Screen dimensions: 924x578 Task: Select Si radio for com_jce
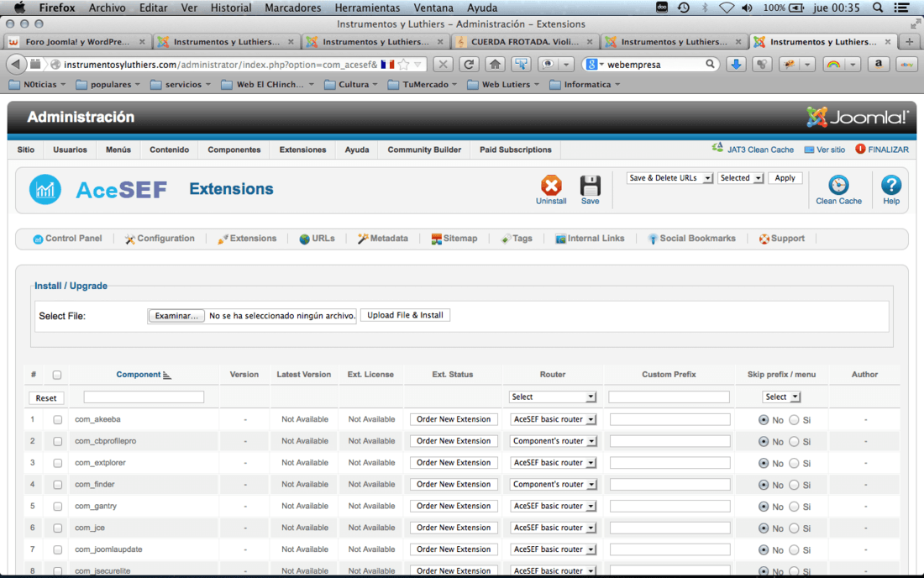click(x=794, y=528)
